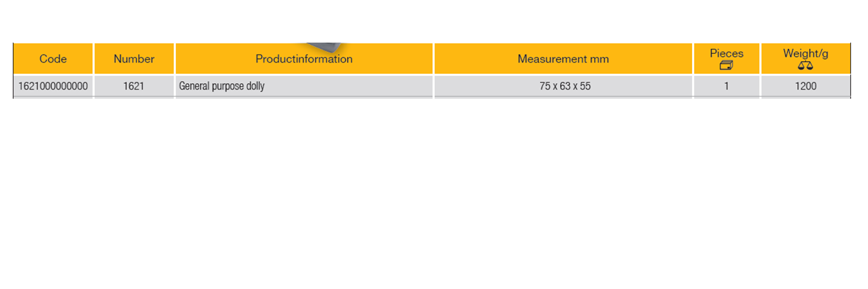
Task: Click the 55 value in the measurement cell
Action: pos(585,87)
